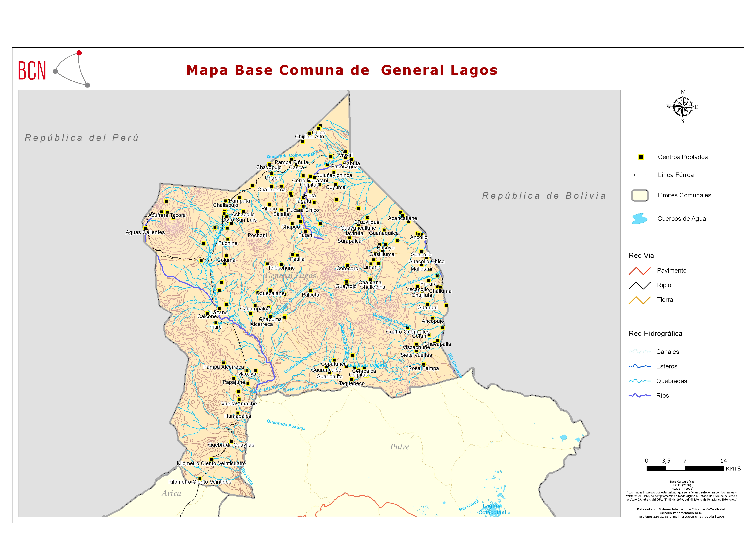
Task: Click the Centros Poblados legend square
Action: pos(641,157)
